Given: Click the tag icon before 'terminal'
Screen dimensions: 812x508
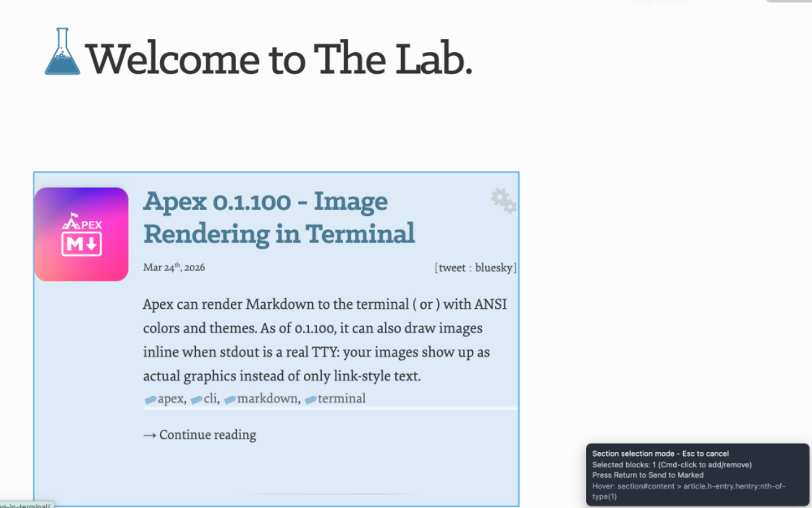Looking at the screenshot, I should [x=310, y=399].
